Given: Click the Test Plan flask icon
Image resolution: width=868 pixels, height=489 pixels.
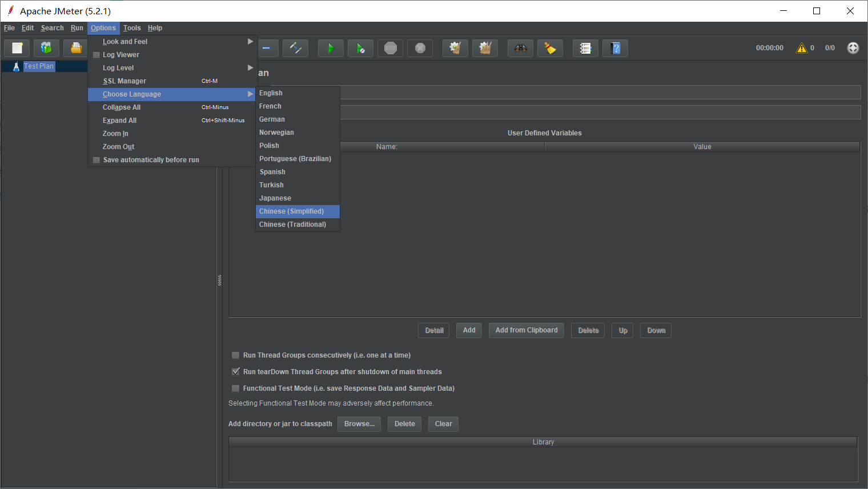Looking at the screenshot, I should pos(16,66).
